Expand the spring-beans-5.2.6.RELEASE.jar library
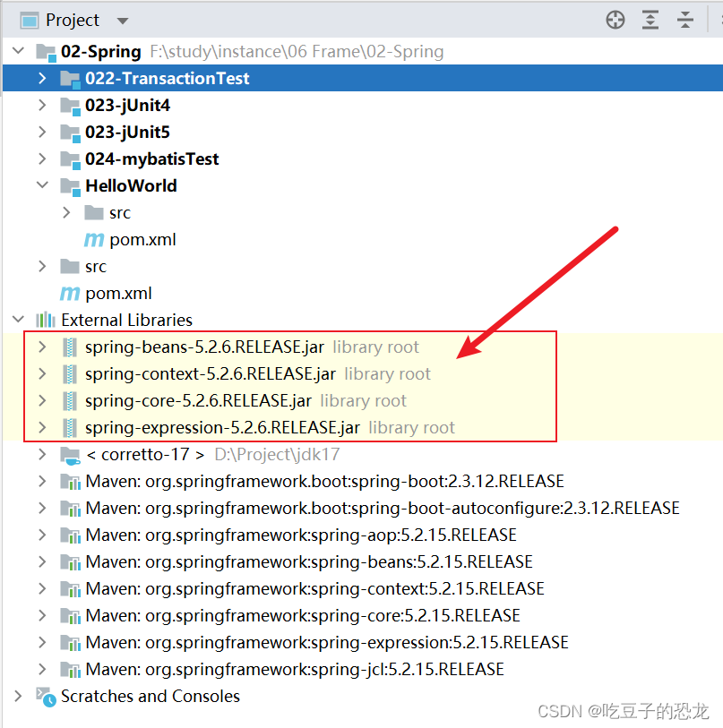 click(42, 347)
